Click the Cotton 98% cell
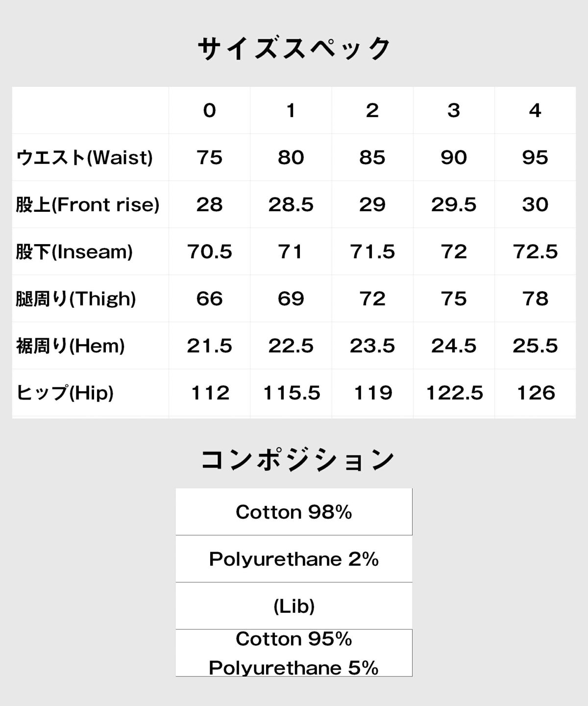This screenshot has width=588, height=706. click(x=294, y=512)
